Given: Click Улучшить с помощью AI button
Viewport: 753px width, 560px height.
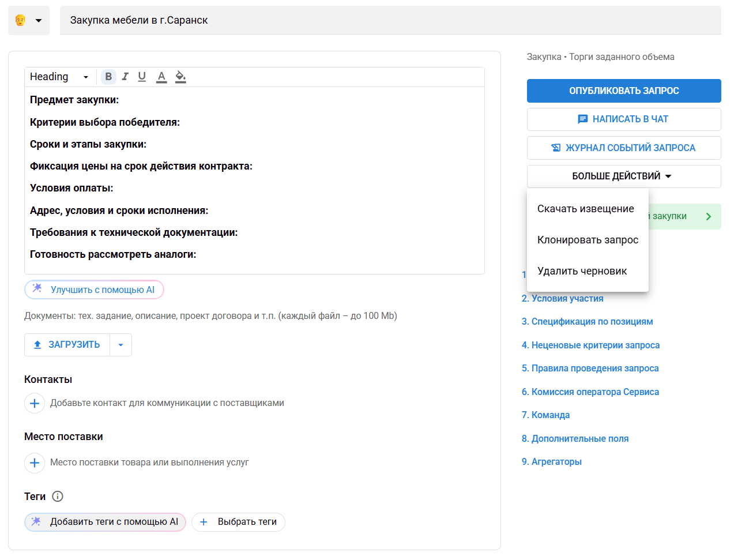Looking at the screenshot, I should (95, 290).
